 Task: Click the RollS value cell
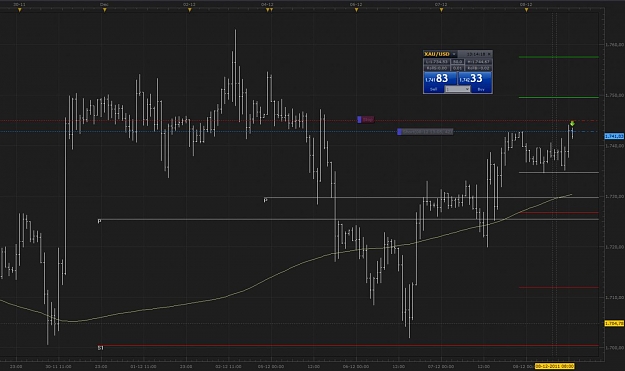437,68
